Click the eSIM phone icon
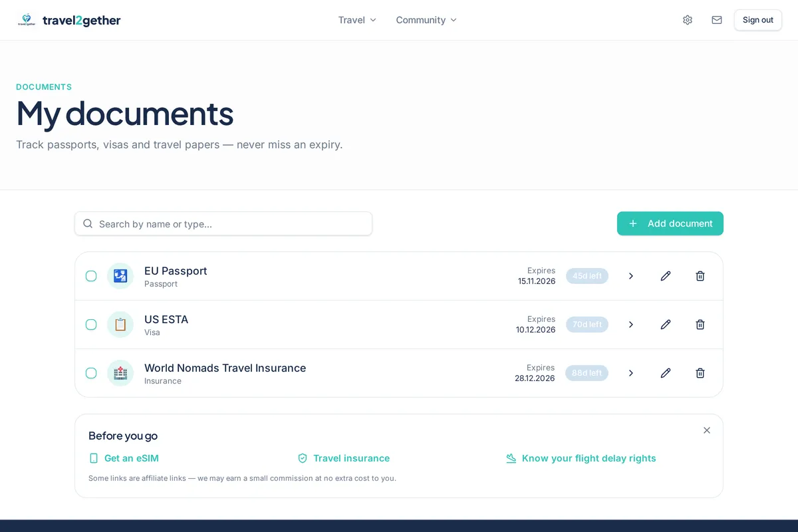Viewport: 798px width, 532px height. coord(94,458)
